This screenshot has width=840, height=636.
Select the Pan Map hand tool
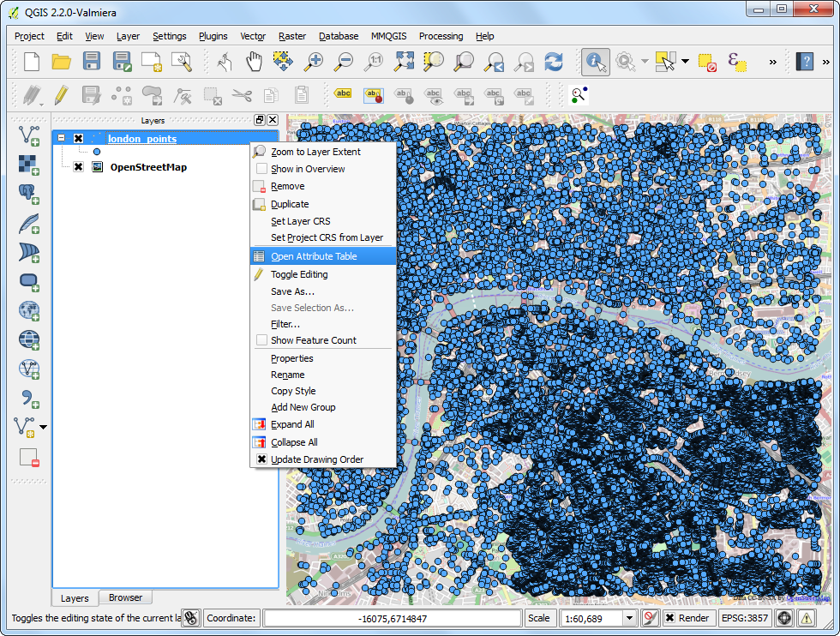point(255,62)
